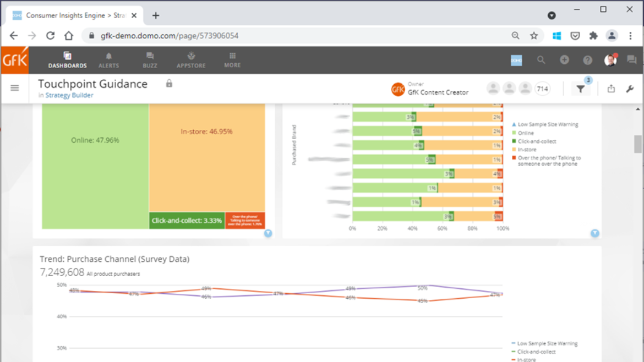Click the filter button with badge 3
The image size is (644, 362).
pos(581,88)
